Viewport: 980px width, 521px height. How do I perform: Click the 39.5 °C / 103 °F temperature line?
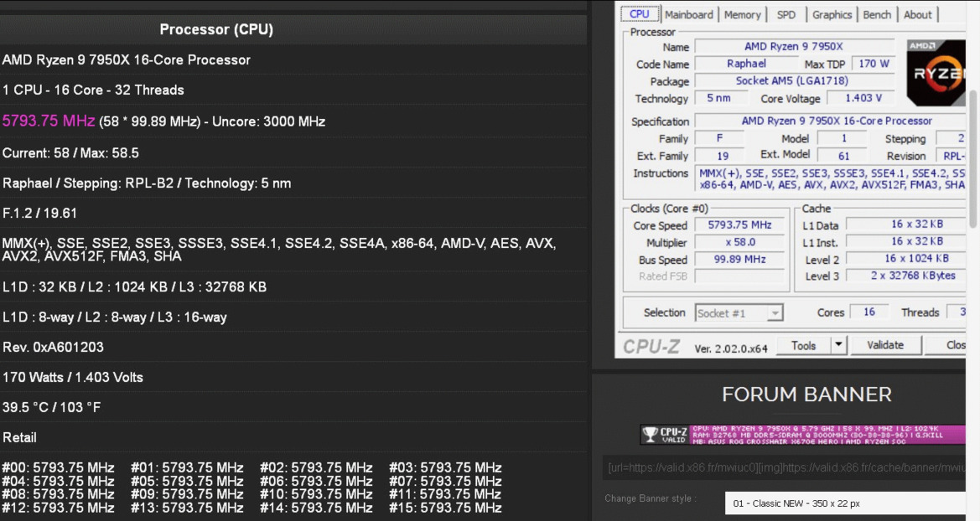click(x=51, y=407)
